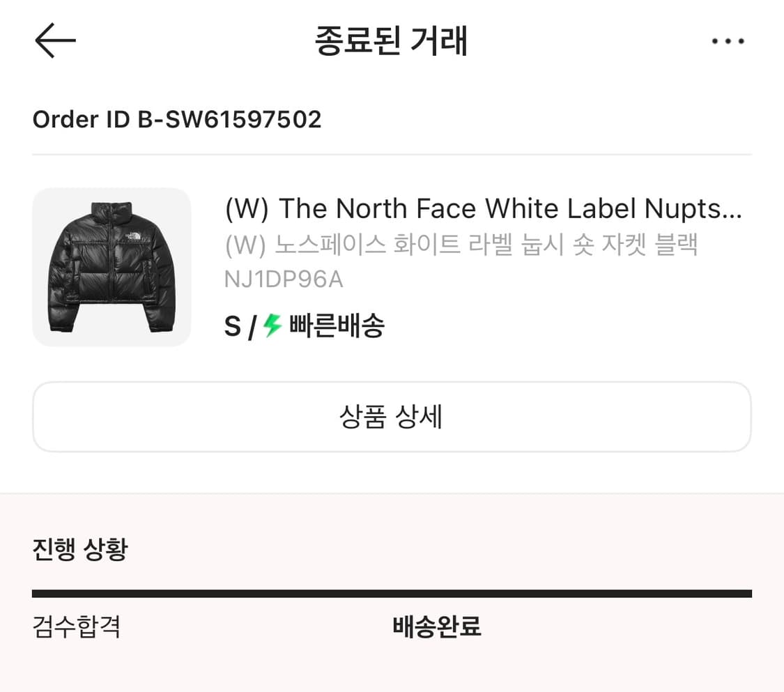Viewport: 784px width, 692px height.
Task: Tap the 빠른배송 shipping method label
Action: 335,325
